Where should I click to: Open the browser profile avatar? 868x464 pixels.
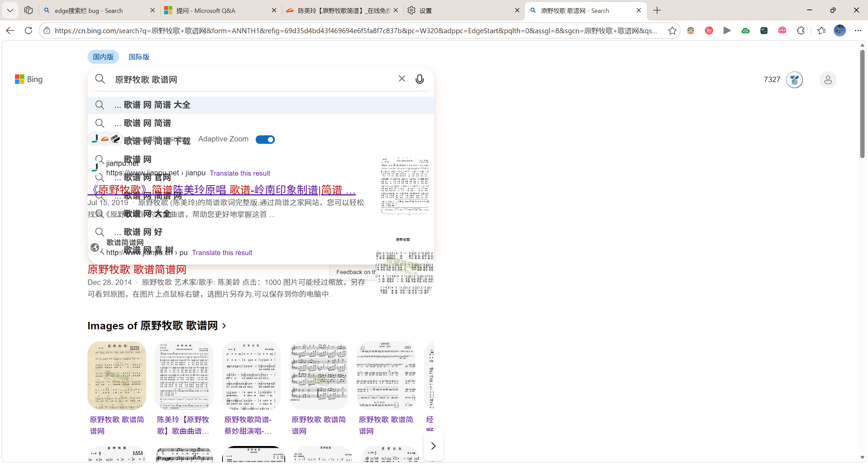click(840, 31)
